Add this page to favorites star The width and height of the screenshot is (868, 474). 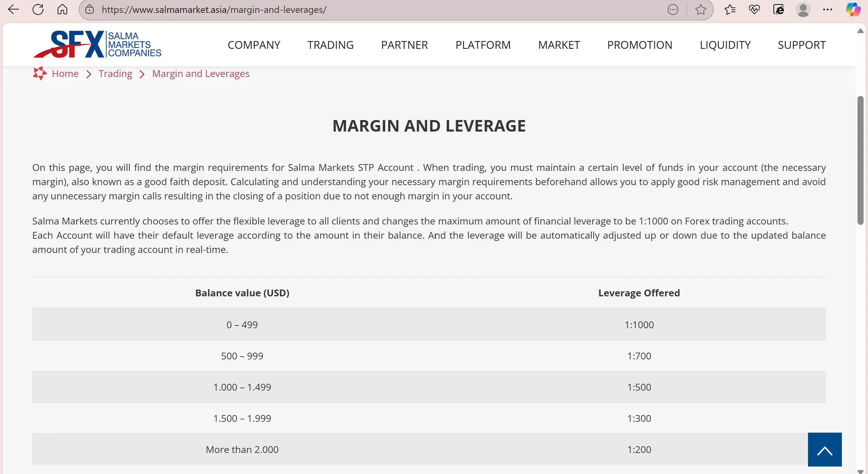[x=701, y=9]
